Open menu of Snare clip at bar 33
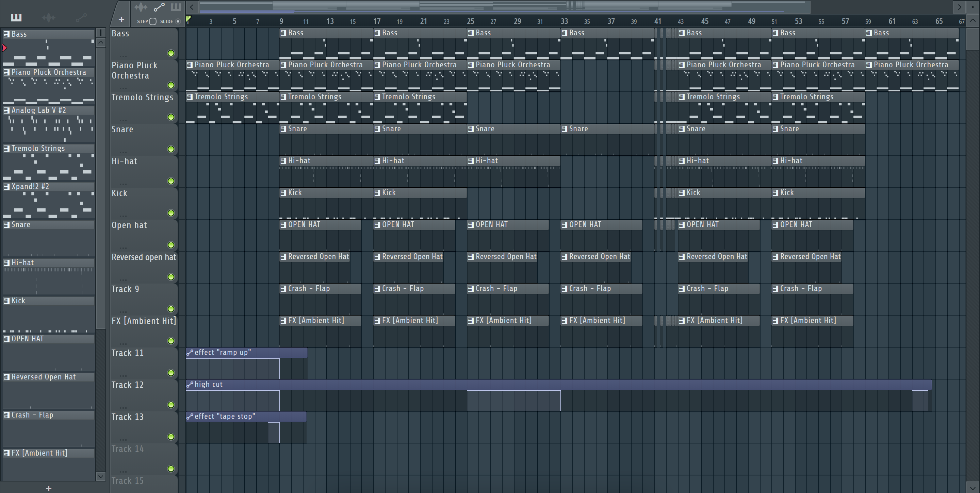The width and height of the screenshot is (980, 493). [565, 129]
